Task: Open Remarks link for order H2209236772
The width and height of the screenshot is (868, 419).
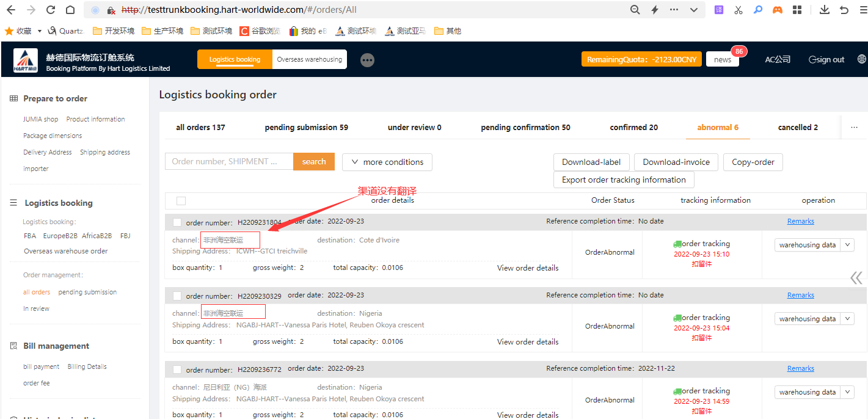Action: pyautogui.click(x=800, y=368)
